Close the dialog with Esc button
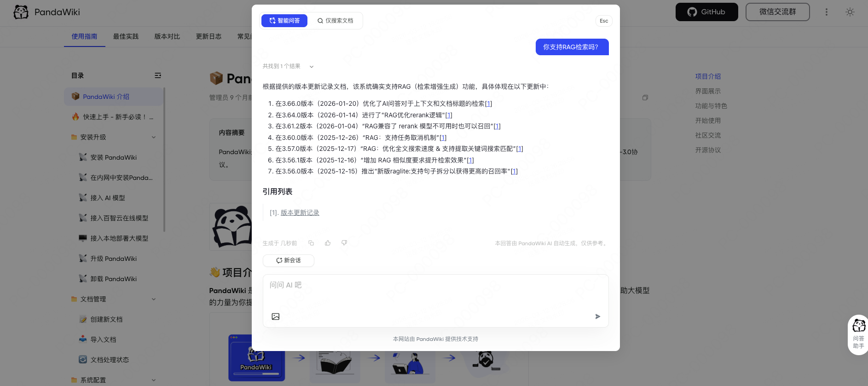The image size is (868, 386). pyautogui.click(x=604, y=21)
